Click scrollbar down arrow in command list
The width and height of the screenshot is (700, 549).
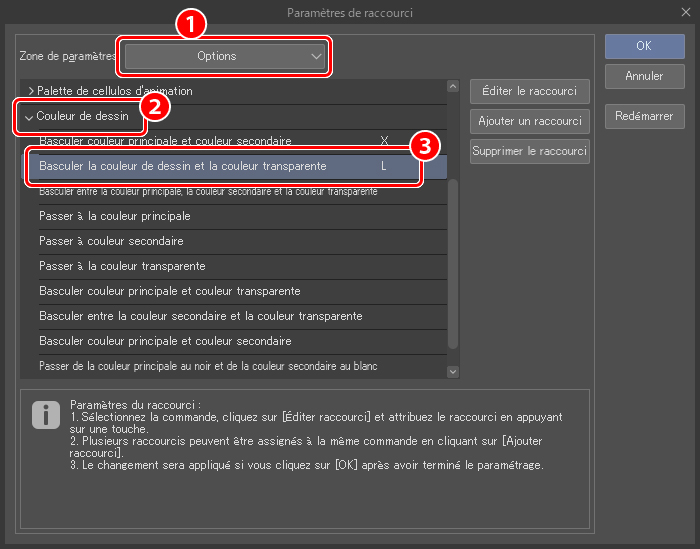452,371
